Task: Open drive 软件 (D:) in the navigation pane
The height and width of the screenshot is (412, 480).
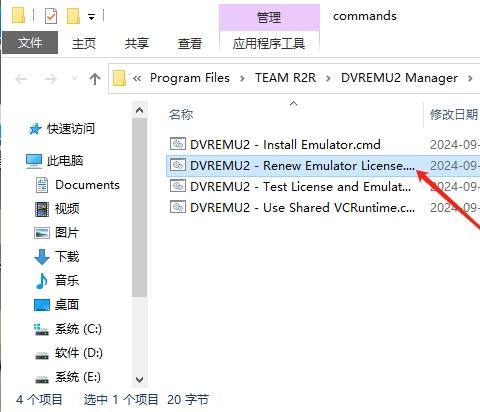Action: tap(79, 353)
